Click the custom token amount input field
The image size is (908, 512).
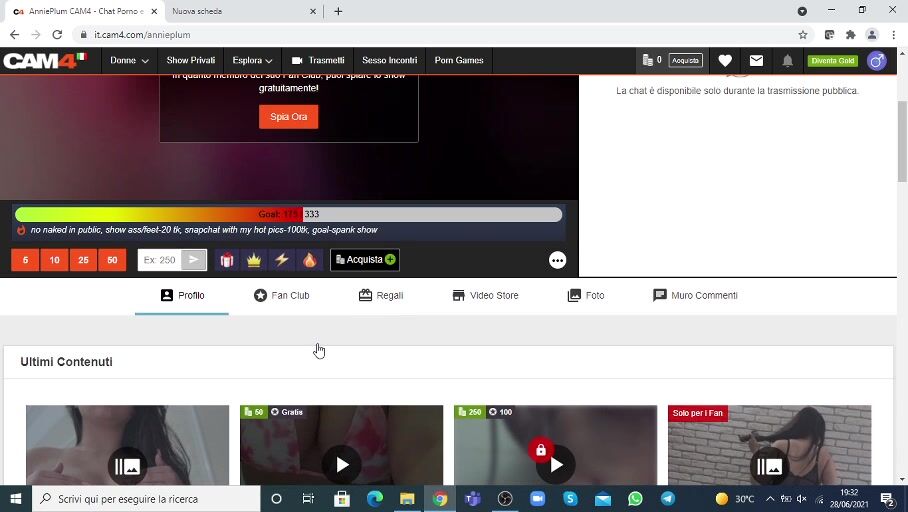point(160,260)
